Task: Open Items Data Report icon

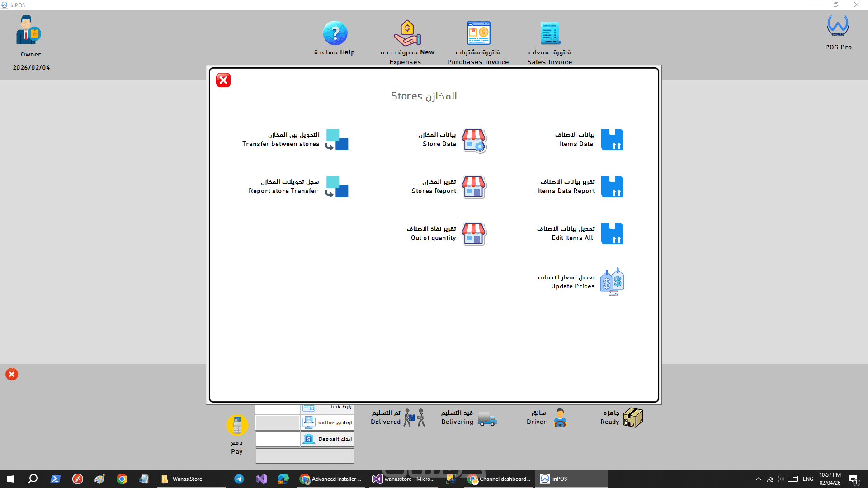Action: (612, 187)
